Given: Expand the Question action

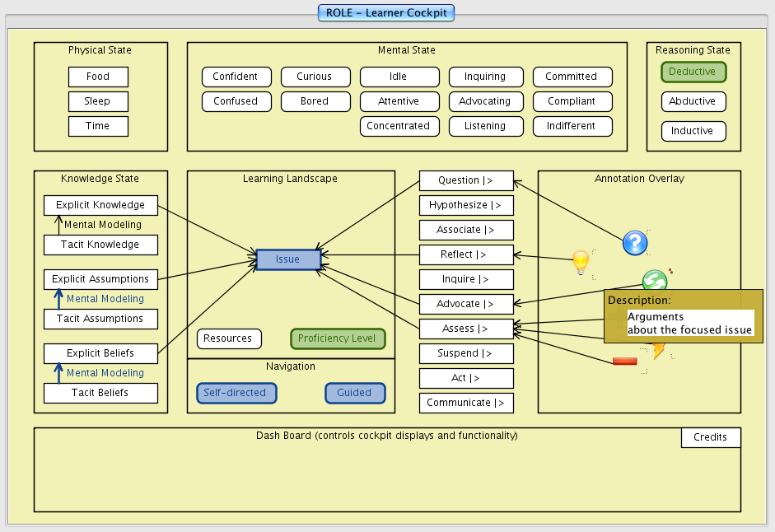Looking at the screenshot, I should (466, 180).
